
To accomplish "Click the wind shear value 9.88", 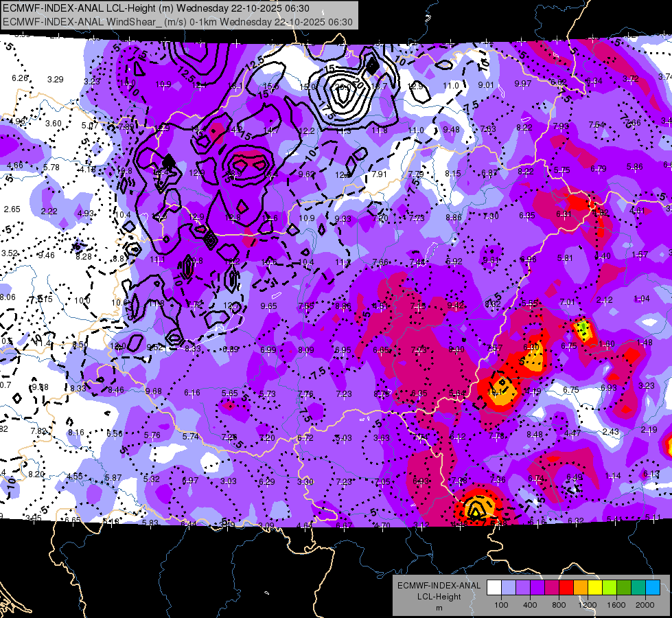I will pyautogui.click(x=40, y=387).
